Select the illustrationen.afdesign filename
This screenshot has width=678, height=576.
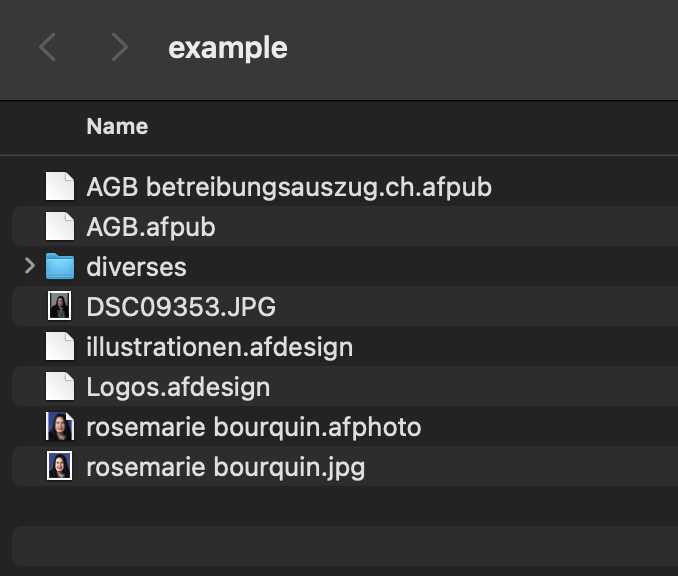(220, 347)
